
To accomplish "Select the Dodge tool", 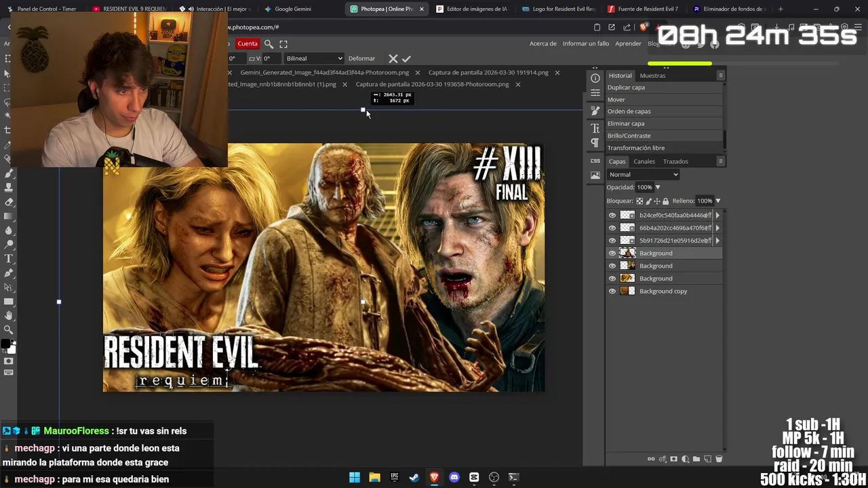I will [8, 245].
